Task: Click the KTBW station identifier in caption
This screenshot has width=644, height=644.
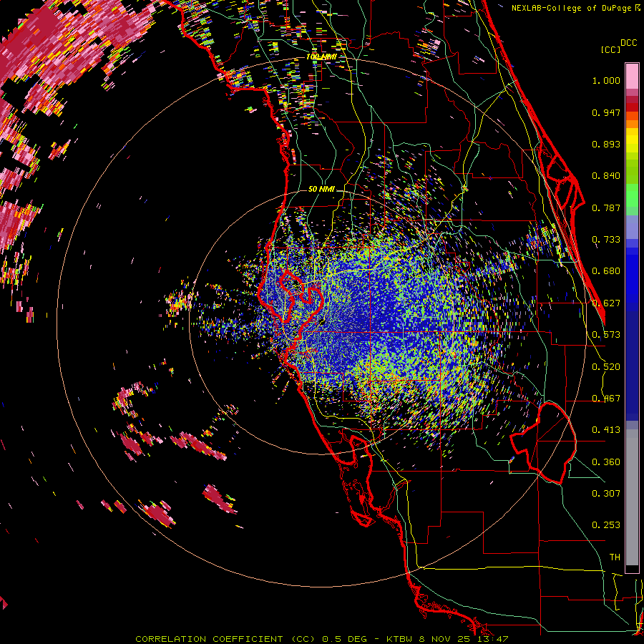Action: point(401,639)
